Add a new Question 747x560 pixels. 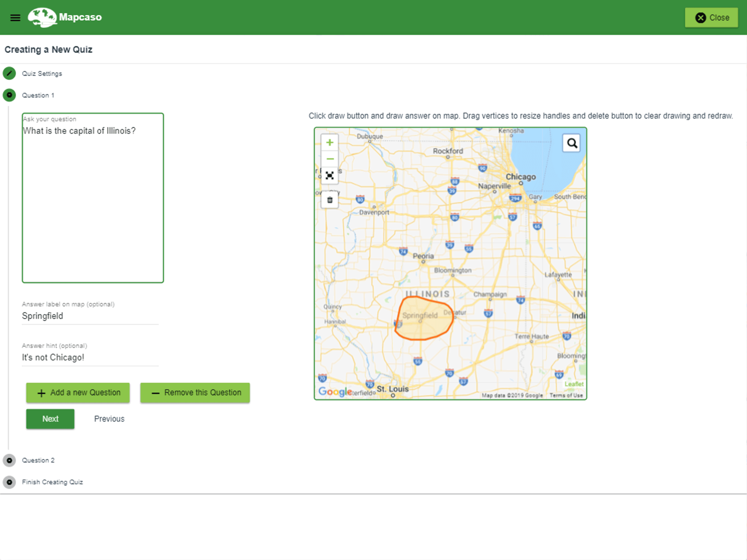[78, 392]
